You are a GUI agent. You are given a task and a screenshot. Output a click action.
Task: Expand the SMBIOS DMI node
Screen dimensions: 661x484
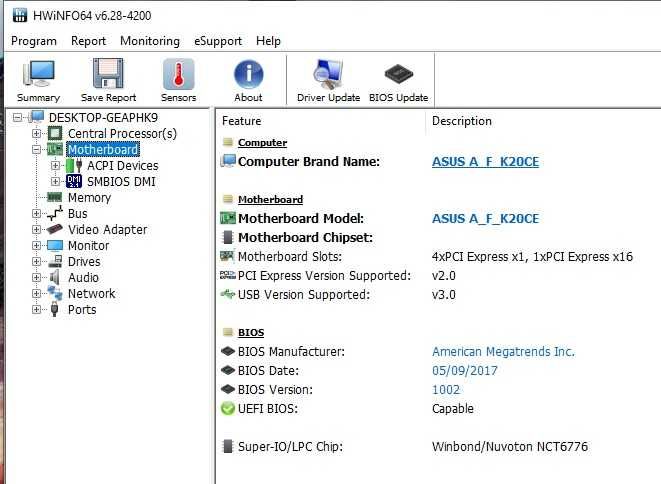click(56, 181)
